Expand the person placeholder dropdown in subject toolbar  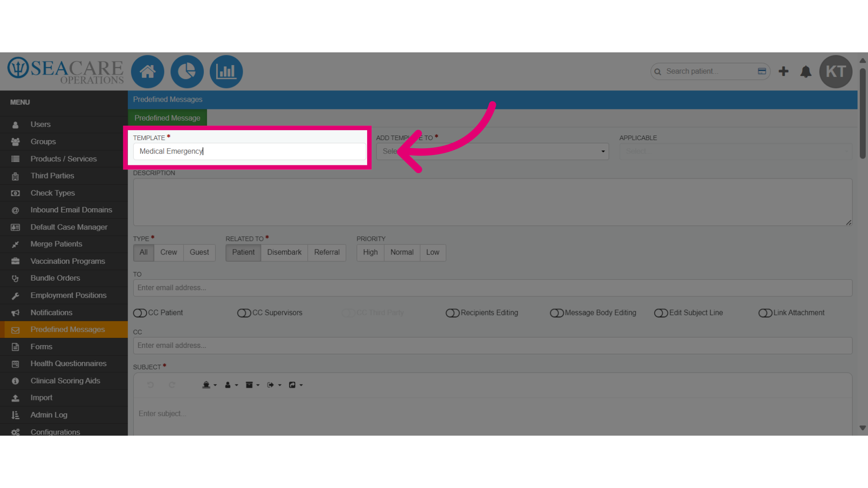point(231,385)
